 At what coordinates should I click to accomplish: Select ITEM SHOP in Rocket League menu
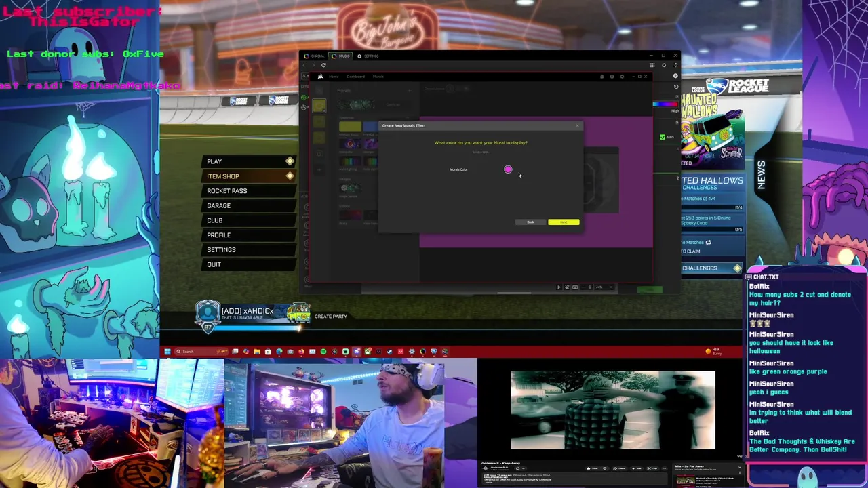[x=249, y=176]
